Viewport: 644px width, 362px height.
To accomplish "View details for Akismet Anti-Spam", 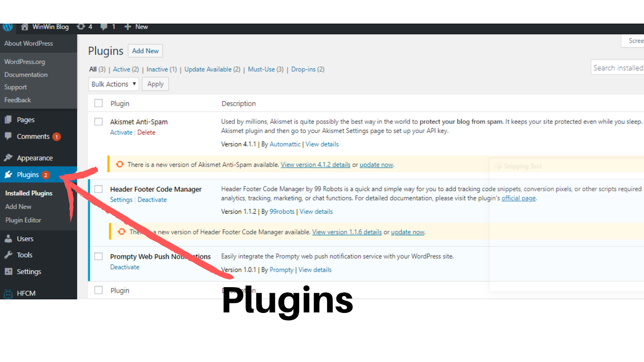I will 322,144.
